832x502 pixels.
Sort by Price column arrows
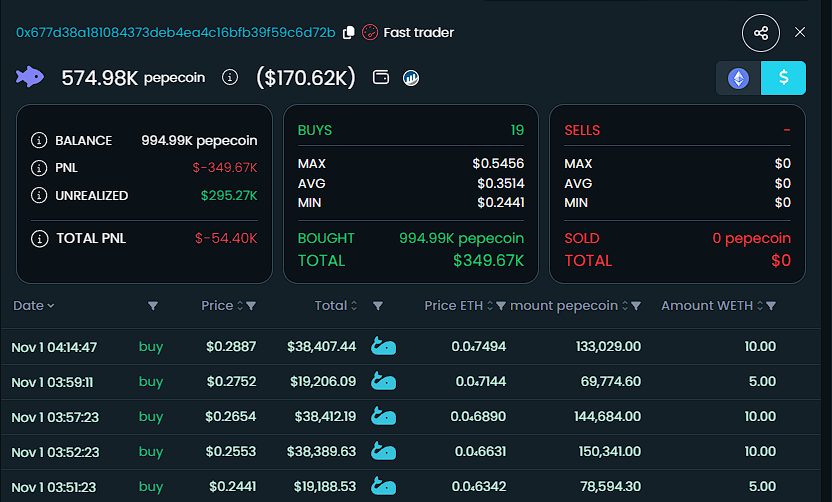click(x=240, y=306)
